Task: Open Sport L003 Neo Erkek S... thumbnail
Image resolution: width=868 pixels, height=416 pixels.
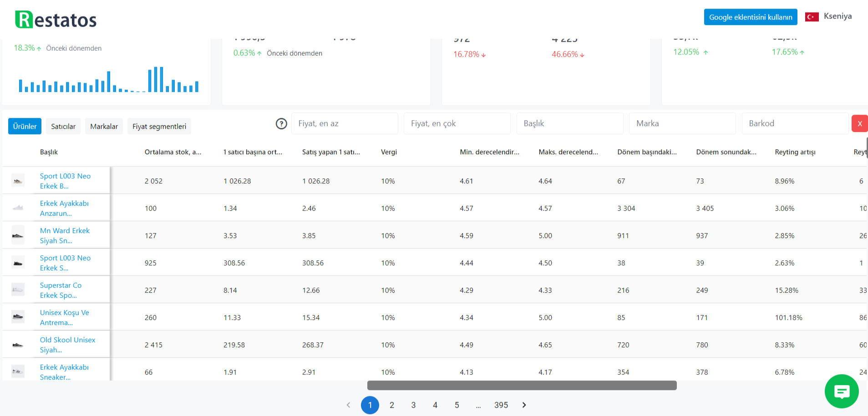Action: click(x=18, y=263)
